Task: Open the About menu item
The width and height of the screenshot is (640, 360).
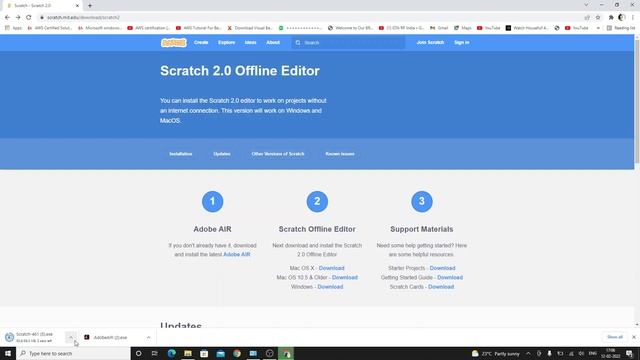Action: (x=273, y=42)
